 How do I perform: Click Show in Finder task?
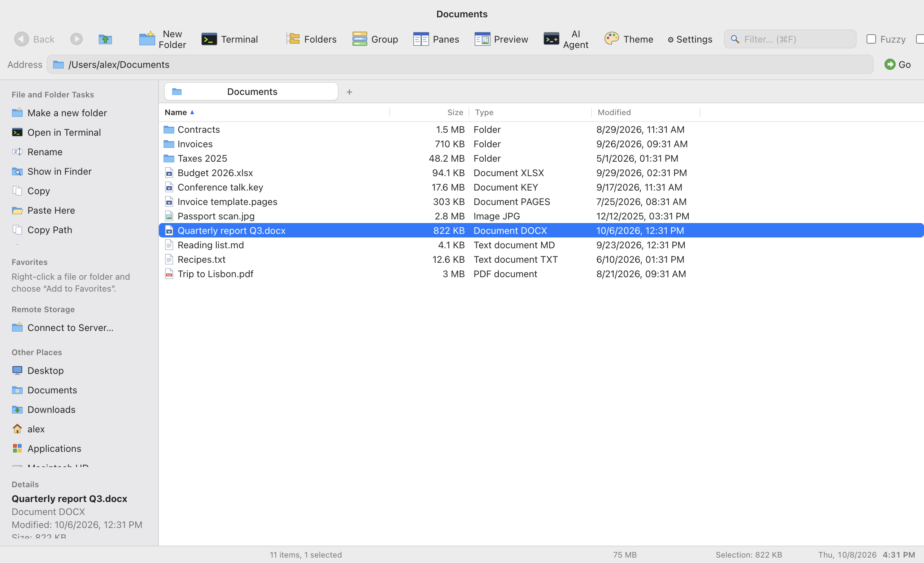[52, 171]
